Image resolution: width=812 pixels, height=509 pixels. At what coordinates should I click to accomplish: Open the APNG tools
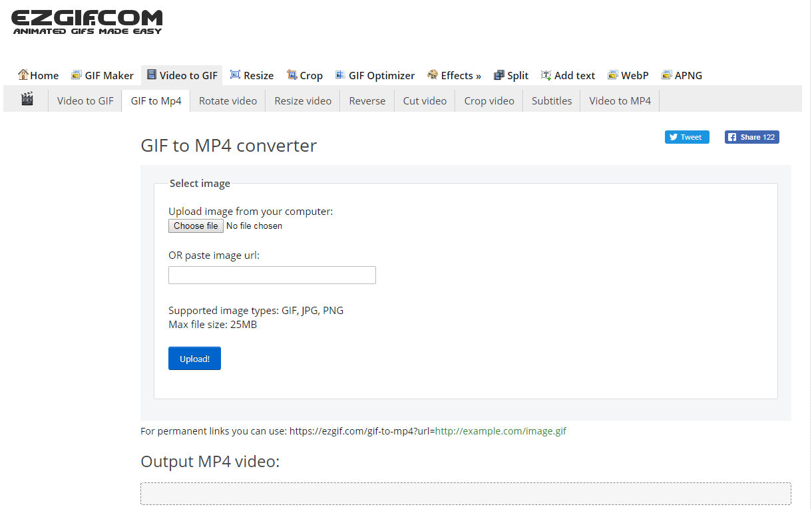pyautogui.click(x=682, y=75)
